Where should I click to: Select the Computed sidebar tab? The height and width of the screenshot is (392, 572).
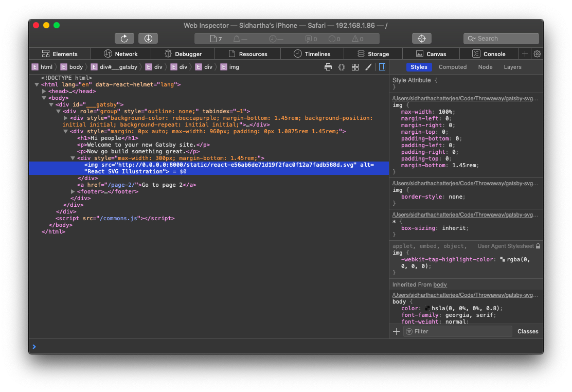(452, 67)
